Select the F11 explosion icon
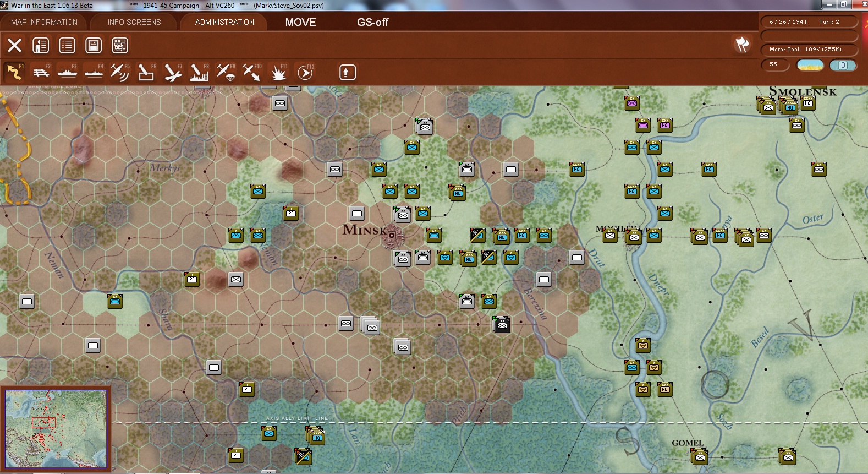868x474 pixels. 278,72
